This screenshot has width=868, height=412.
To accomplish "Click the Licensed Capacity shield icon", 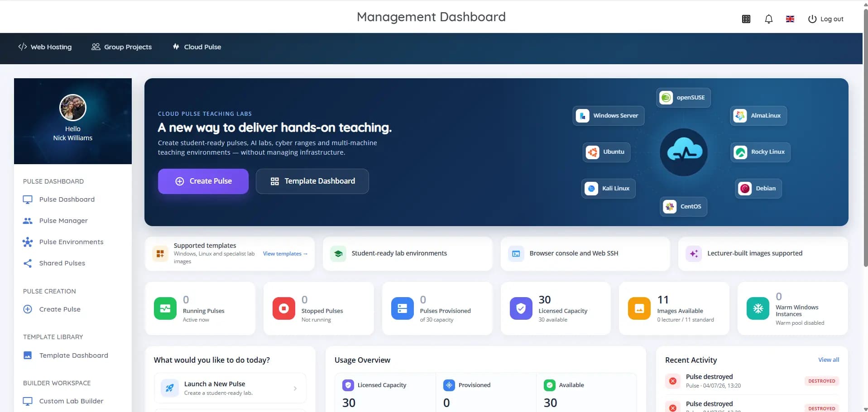I will click(521, 308).
